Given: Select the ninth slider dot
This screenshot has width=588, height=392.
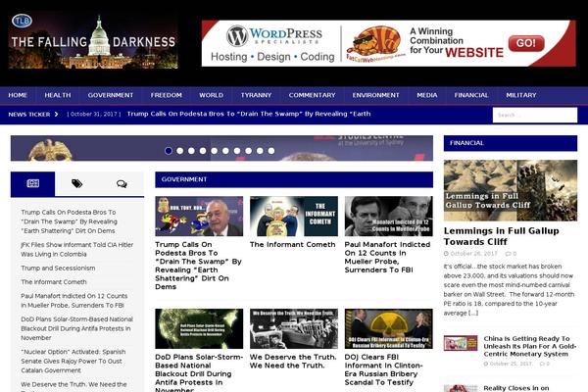Looking at the screenshot, I should pyautogui.click(x=260, y=151).
